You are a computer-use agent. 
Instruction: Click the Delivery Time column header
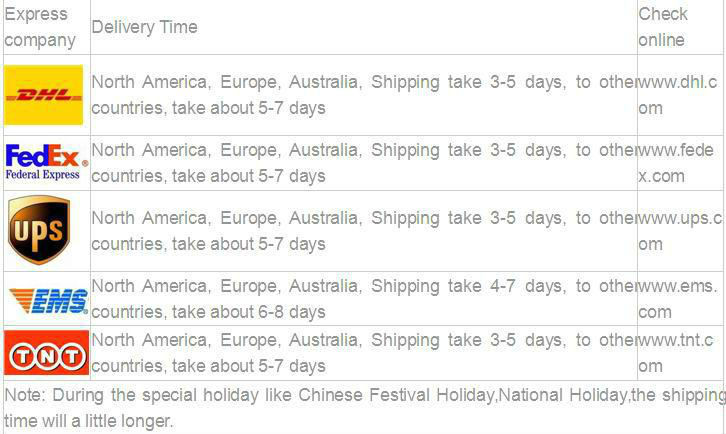pyautogui.click(x=144, y=27)
